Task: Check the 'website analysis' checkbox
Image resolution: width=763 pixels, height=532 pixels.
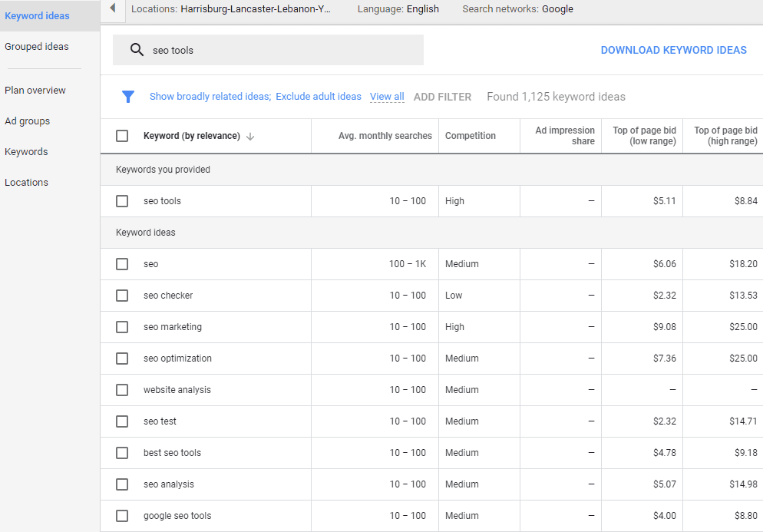Action: (x=122, y=390)
